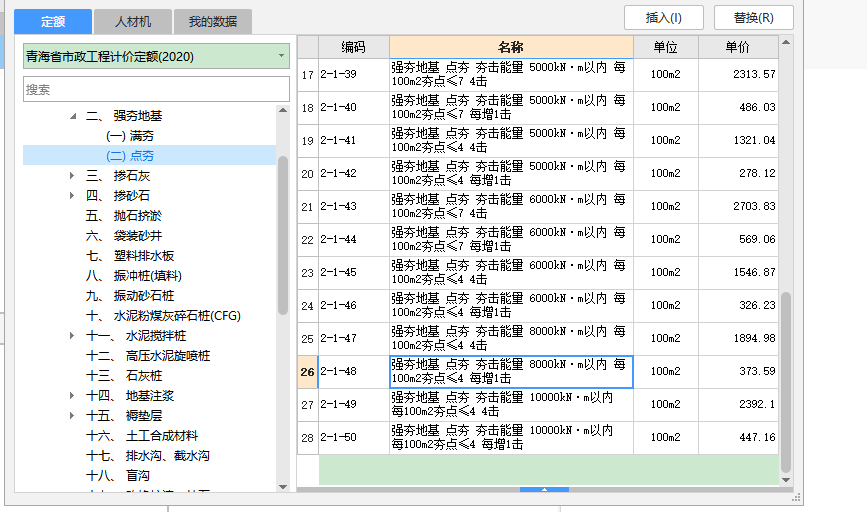The width and height of the screenshot is (867, 512).
Task: Click price cell 1894.98
Action: pos(739,338)
